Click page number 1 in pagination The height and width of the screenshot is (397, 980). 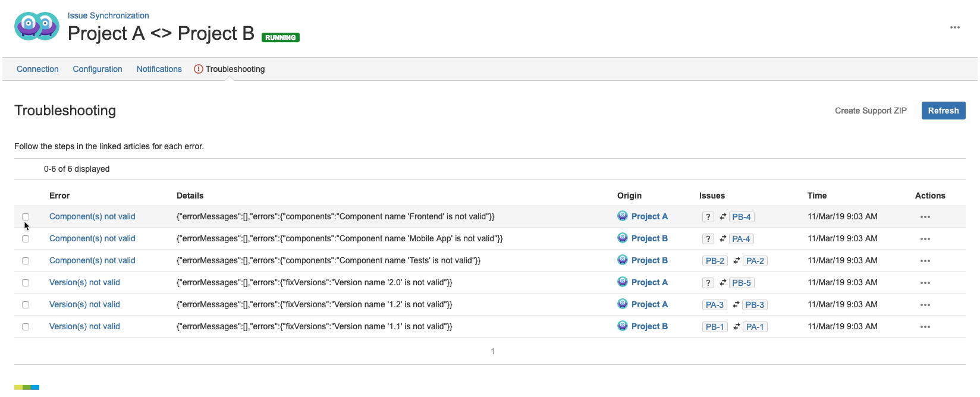point(492,351)
